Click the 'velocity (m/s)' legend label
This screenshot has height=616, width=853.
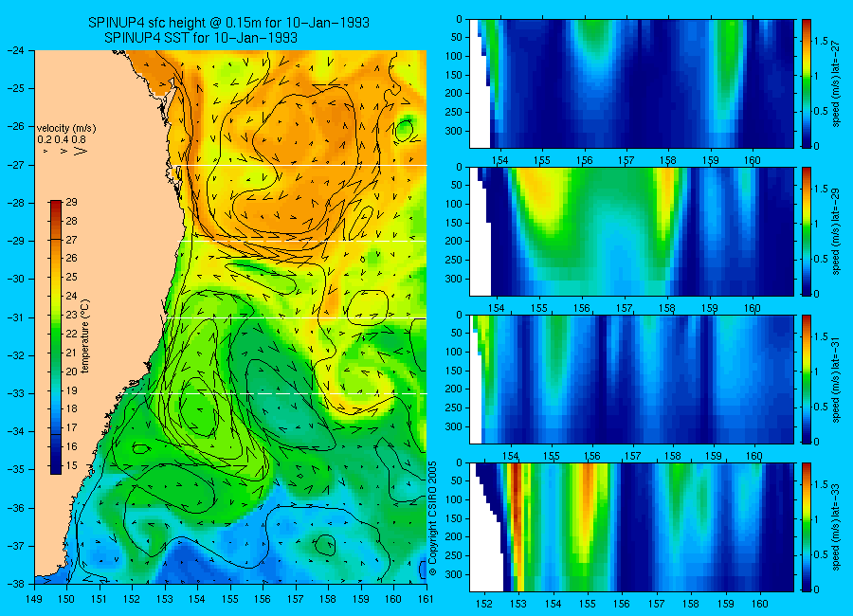pyautogui.click(x=66, y=129)
